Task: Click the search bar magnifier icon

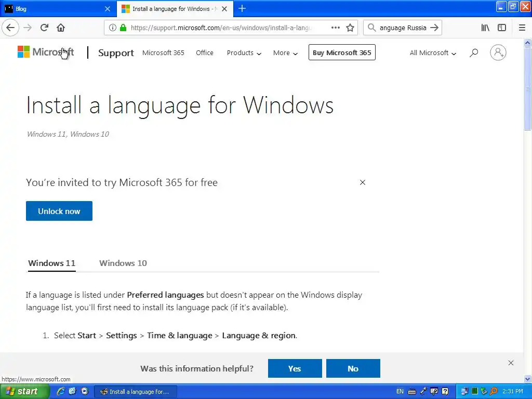Action: 372,28
